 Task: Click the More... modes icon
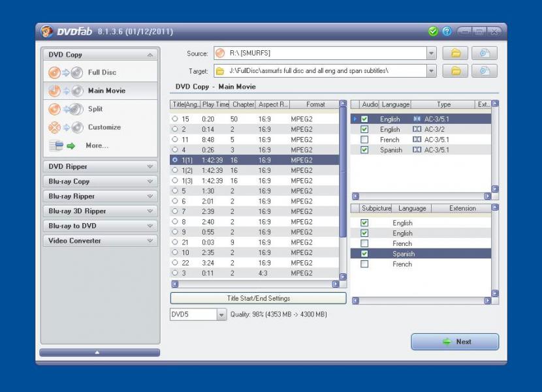tap(62, 145)
